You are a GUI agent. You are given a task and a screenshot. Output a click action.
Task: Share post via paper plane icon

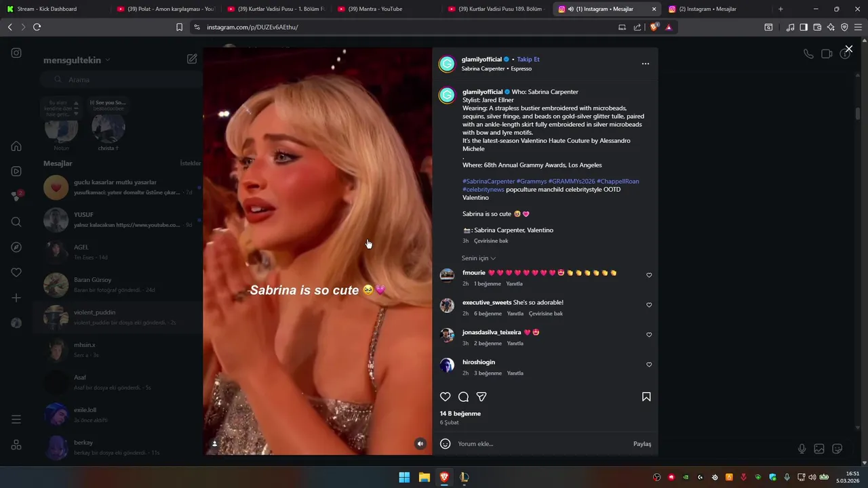pyautogui.click(x=481, y=396)
